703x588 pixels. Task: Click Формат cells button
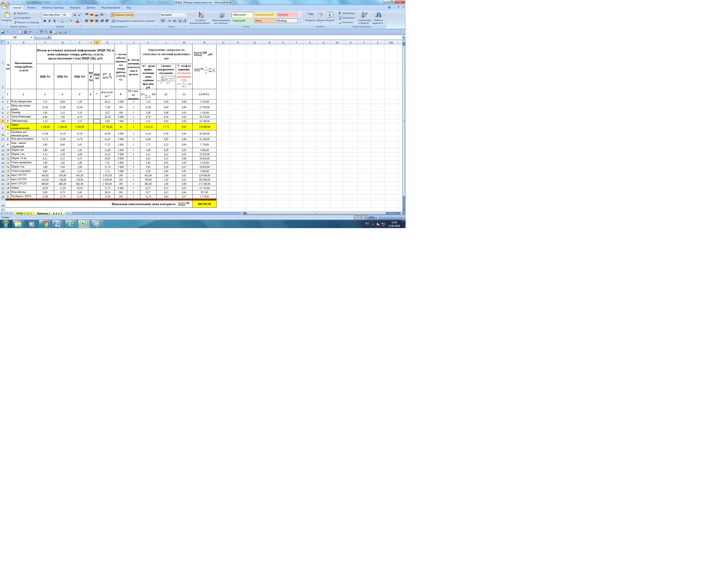click(330, 17)
